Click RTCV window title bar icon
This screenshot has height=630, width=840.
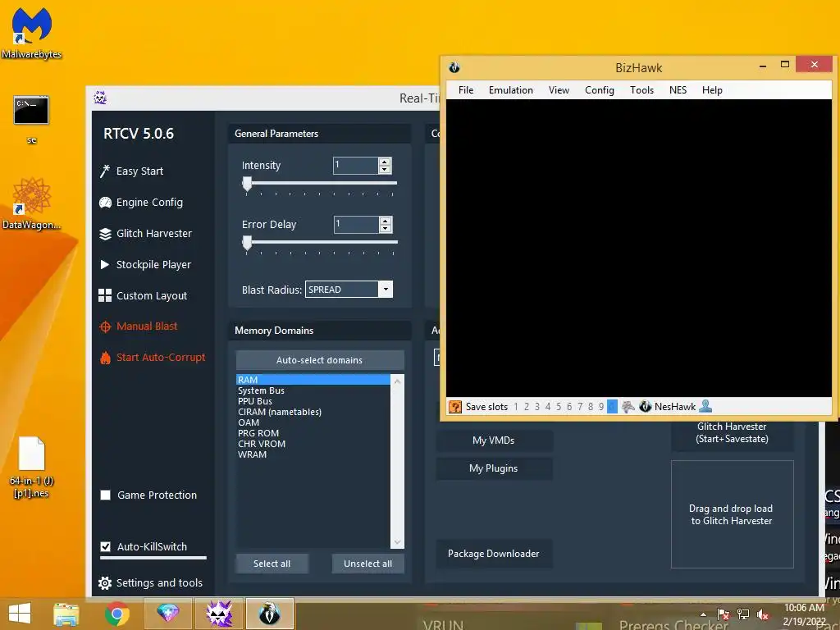tap(100, 98)
